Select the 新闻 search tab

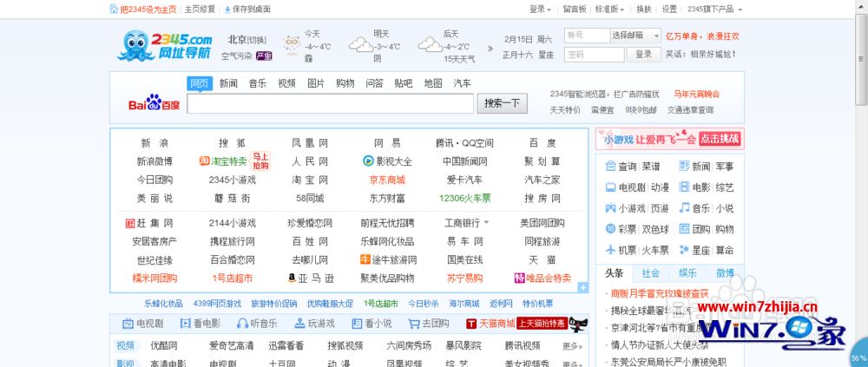(x=228, y=83)
